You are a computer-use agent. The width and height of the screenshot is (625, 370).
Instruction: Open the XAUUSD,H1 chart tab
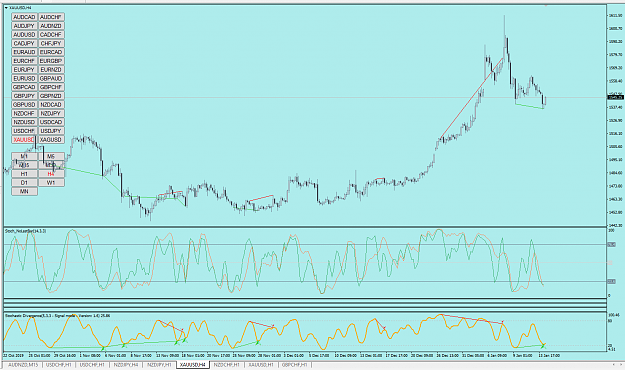(x=261, y=365)
